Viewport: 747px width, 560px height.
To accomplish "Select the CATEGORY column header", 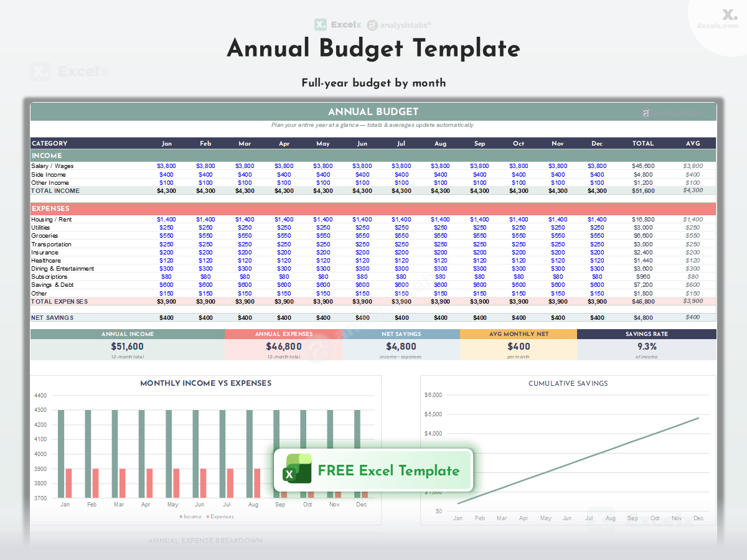I will (49, 144).
